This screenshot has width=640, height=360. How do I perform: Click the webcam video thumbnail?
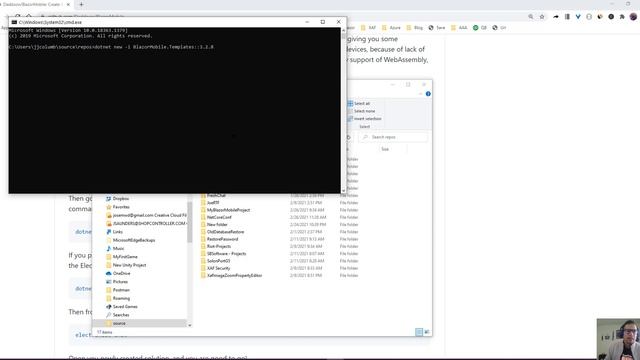(618, 339)
